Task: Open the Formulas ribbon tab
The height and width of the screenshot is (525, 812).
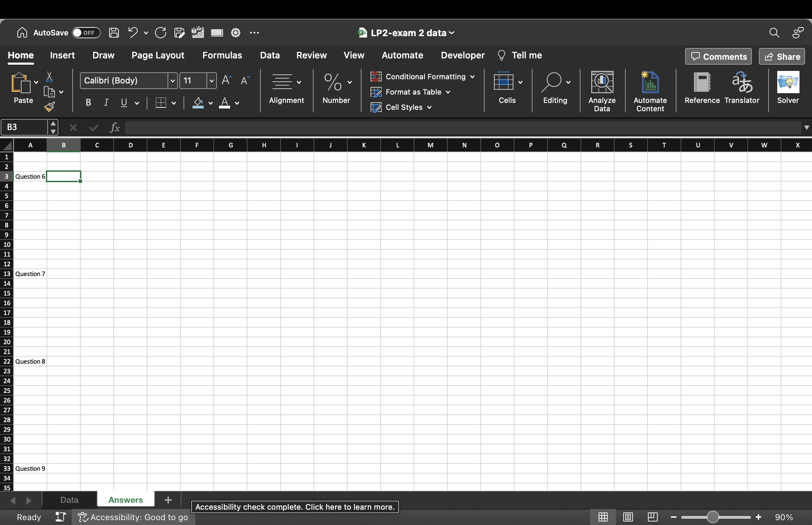Action: (222, 55)
